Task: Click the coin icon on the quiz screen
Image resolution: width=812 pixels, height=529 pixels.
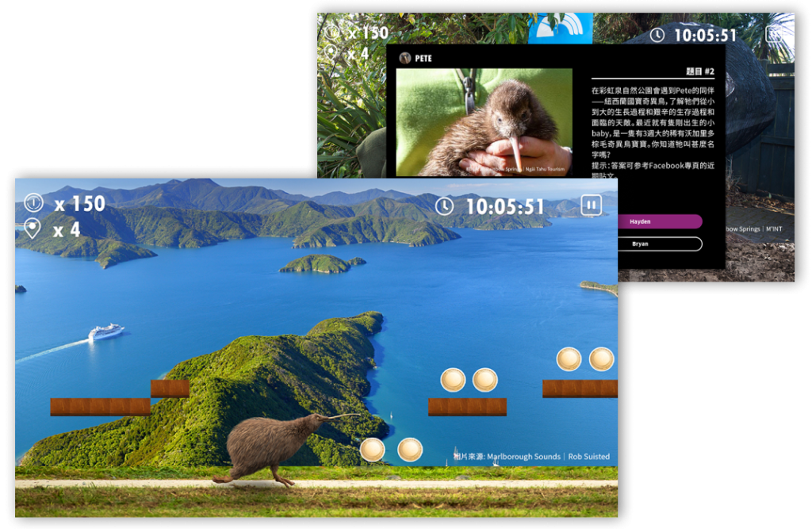Action: [331, 33]
